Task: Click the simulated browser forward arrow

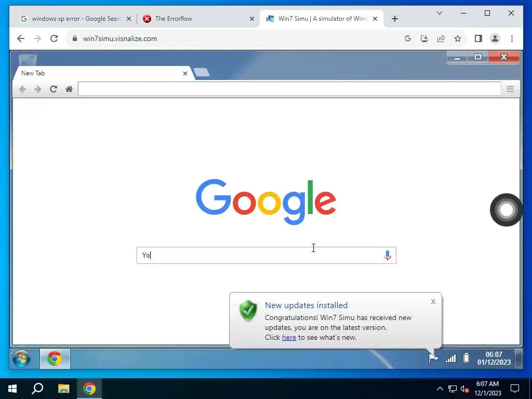Action: (38, 89)
